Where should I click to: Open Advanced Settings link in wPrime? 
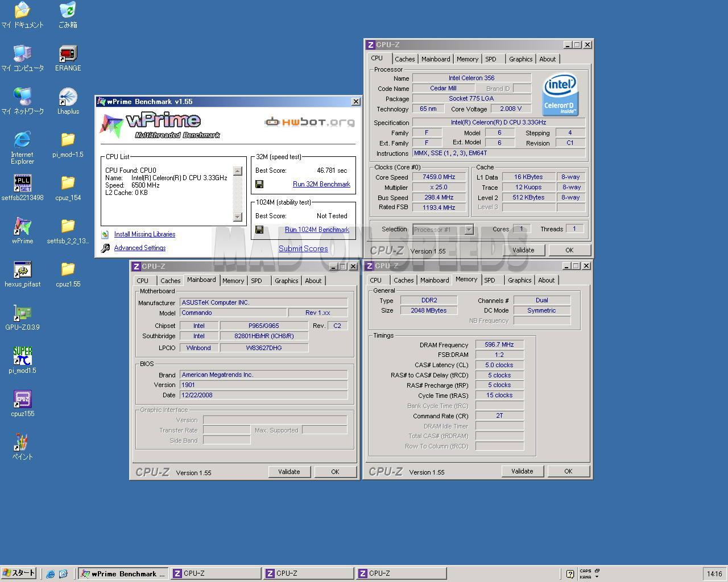click(x=140, y=248)
